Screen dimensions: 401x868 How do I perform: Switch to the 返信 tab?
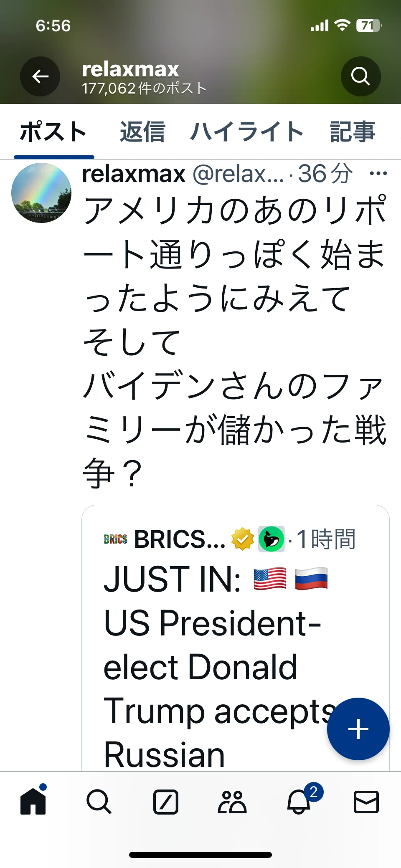tap(142, 132)
